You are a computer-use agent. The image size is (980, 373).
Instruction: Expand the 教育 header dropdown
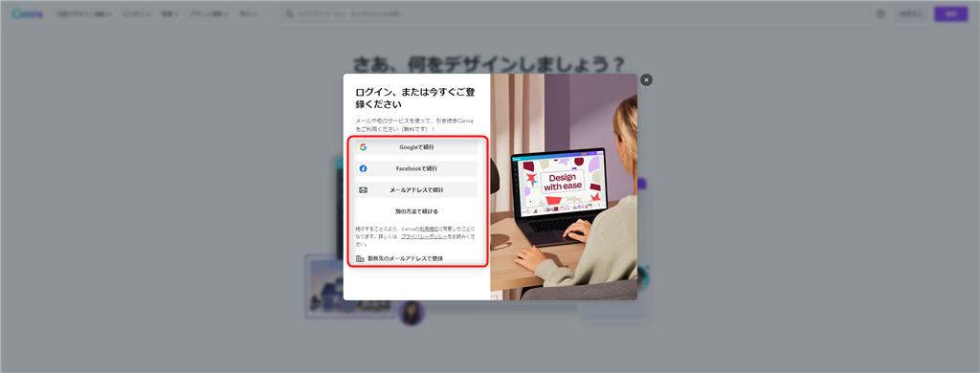[x=170, y=13]
